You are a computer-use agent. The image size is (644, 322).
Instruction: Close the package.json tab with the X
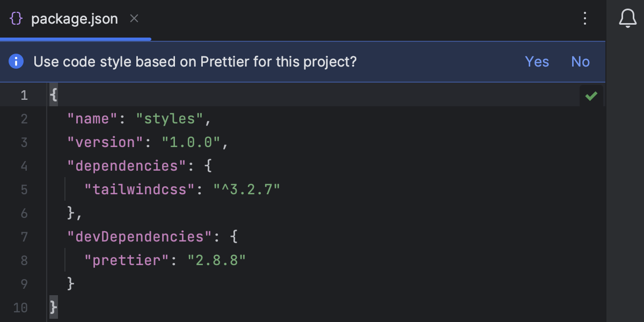pos(133,19)
